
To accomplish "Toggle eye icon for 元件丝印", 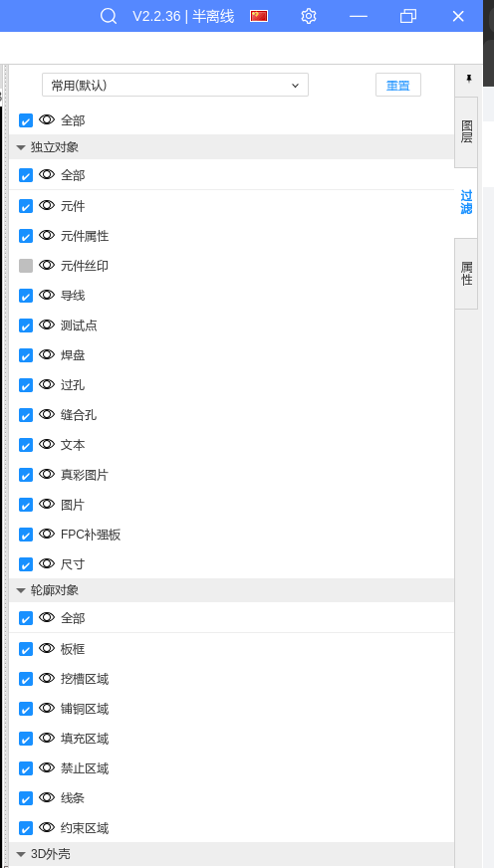I will tap(47, 265).
